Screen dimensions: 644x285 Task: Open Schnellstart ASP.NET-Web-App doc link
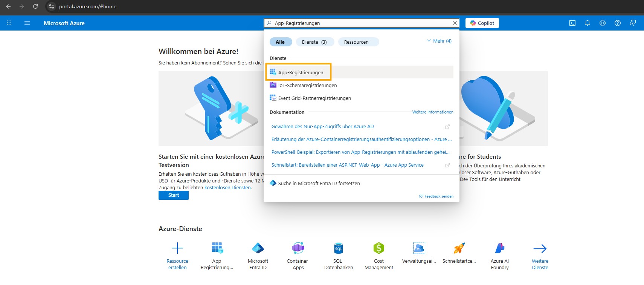(348, 165)
